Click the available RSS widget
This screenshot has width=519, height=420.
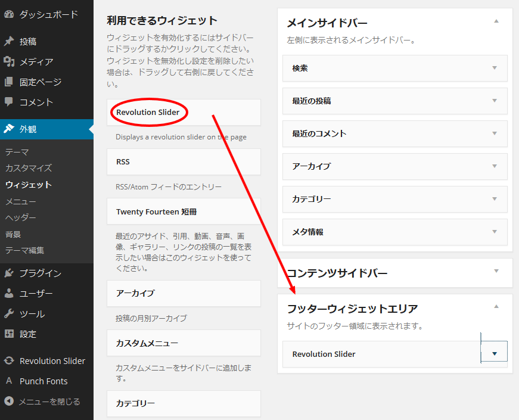(184, 162)
